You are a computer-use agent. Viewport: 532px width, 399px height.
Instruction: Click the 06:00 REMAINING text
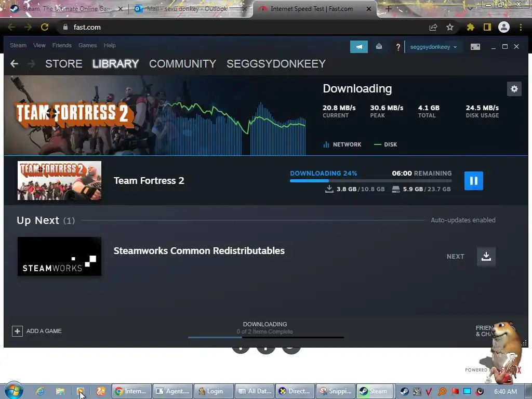coord(422,173)
